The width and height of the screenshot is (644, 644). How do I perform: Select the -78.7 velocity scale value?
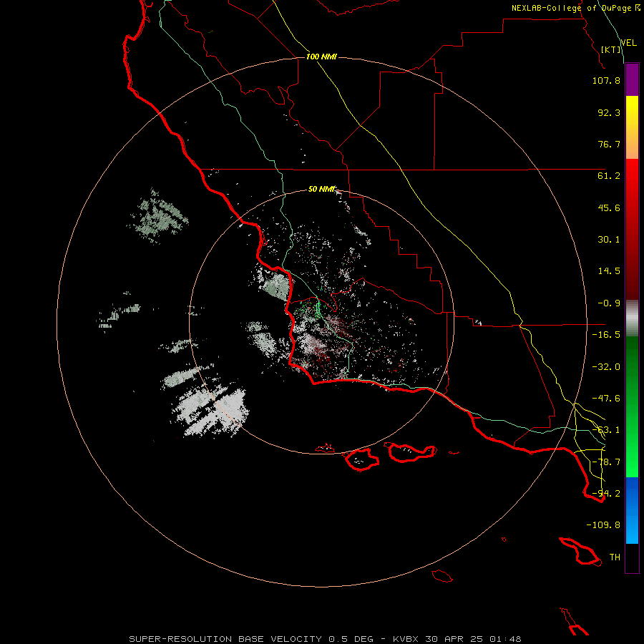[x=606, y=462]
